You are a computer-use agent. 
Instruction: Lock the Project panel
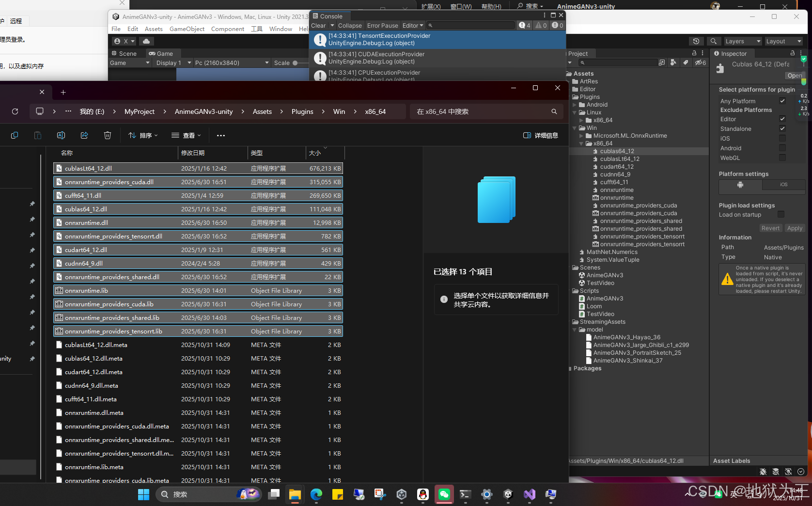coord(694,53)
